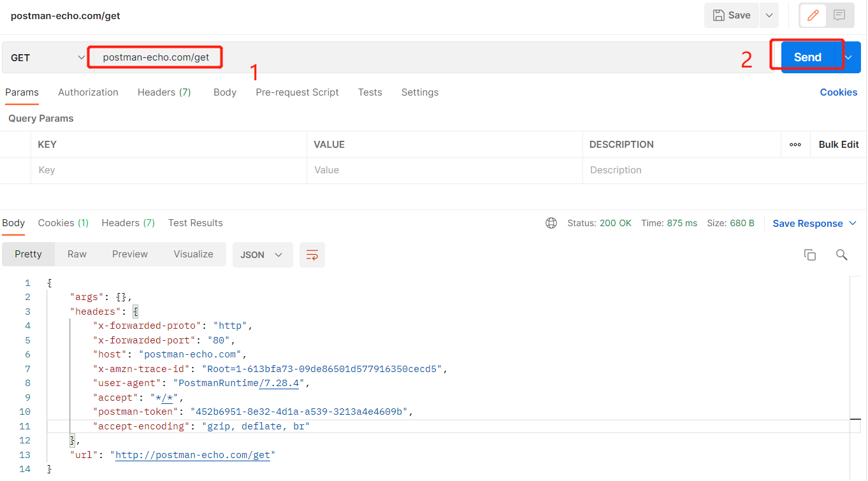
Task: Click the "Time: 875 ms" text
Action: 669,223
